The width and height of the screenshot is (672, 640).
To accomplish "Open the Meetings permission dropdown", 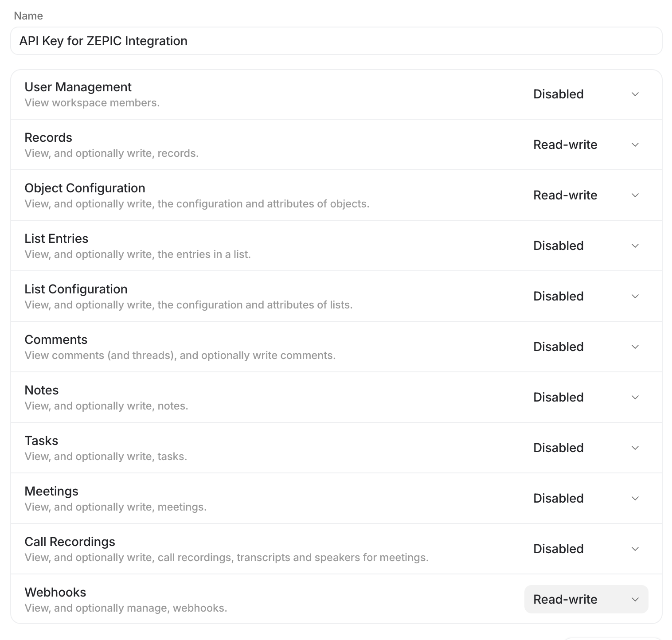I will point(586,498).
